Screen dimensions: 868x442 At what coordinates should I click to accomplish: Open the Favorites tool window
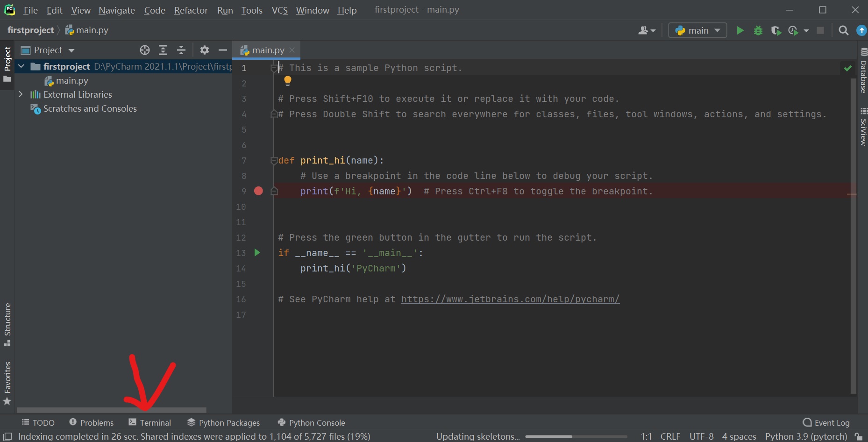coord(7,383)
